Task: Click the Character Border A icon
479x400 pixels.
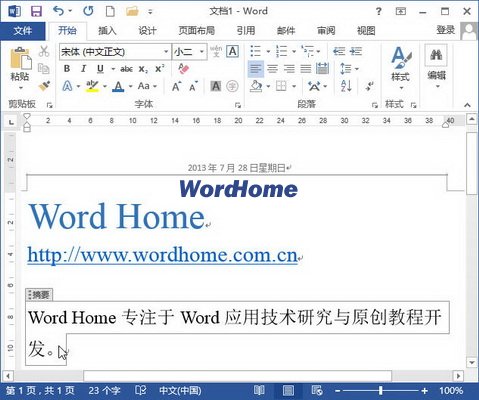Action: point(232,51)
